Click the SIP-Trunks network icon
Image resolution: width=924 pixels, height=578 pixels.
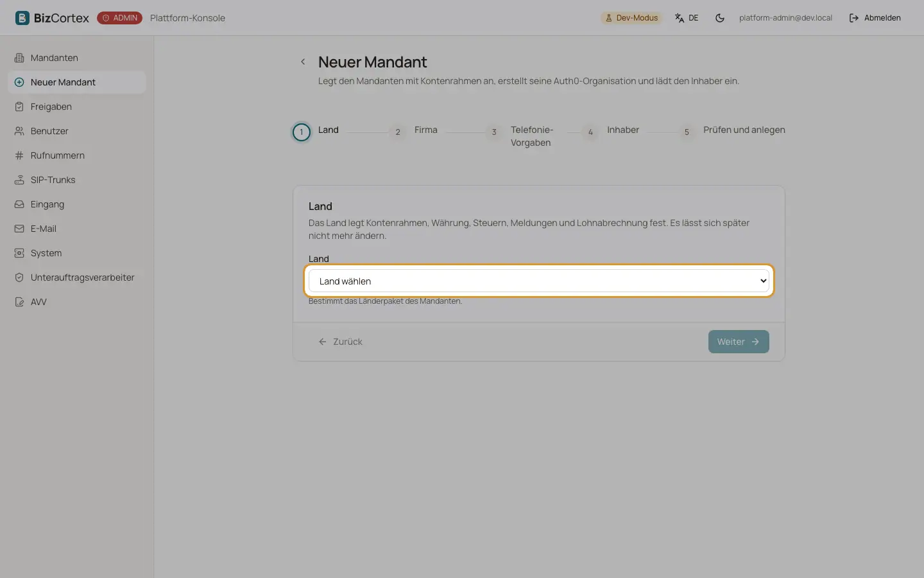(x=19, y=180)
